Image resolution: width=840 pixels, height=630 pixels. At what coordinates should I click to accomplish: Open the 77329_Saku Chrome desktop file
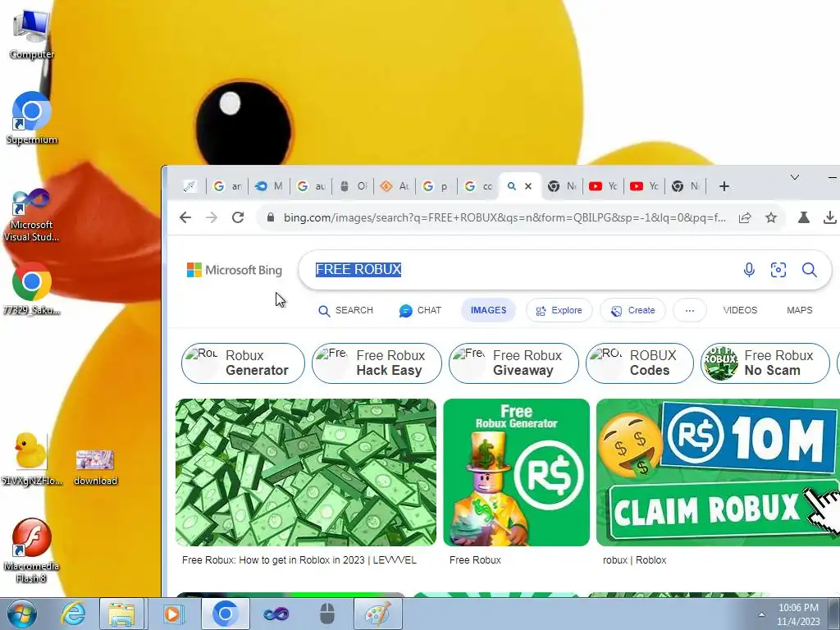tap(31, 288)
